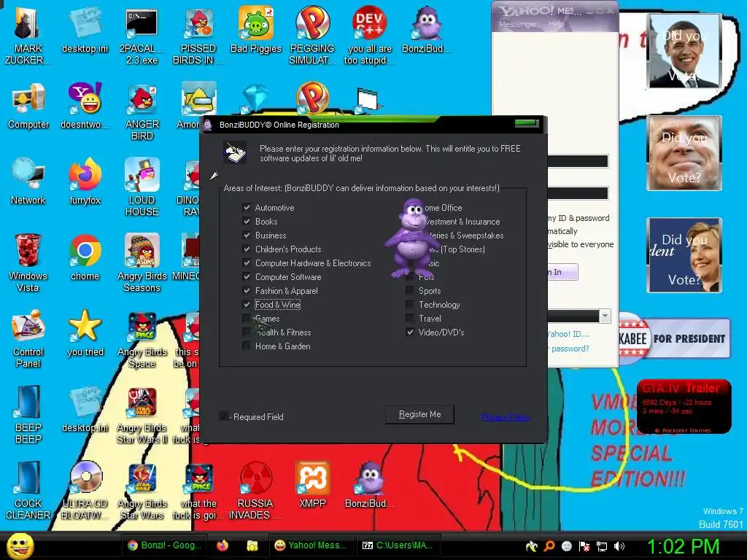Launch the chome browser desktop icon

[85, 257]
